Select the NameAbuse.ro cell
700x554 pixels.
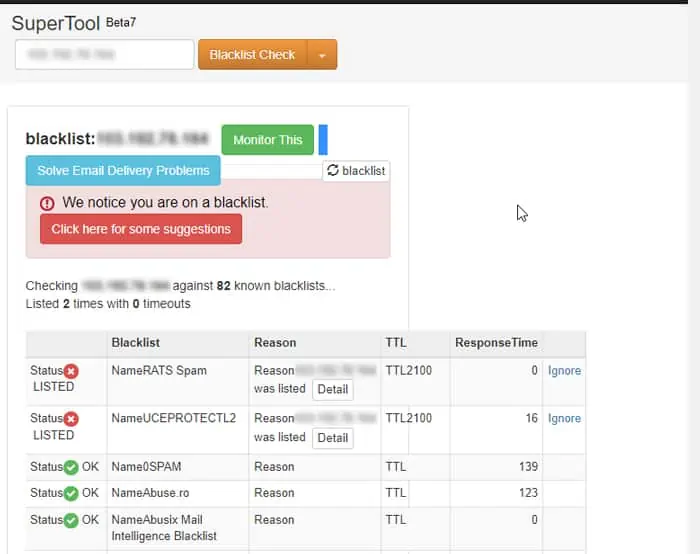click(x=178, y=493)
